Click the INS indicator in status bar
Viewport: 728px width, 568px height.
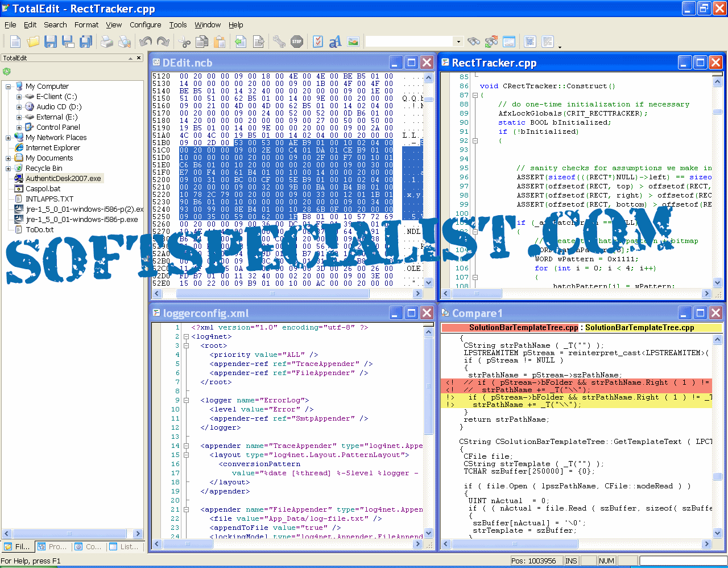pyautogui.click(x=571, y=561)
